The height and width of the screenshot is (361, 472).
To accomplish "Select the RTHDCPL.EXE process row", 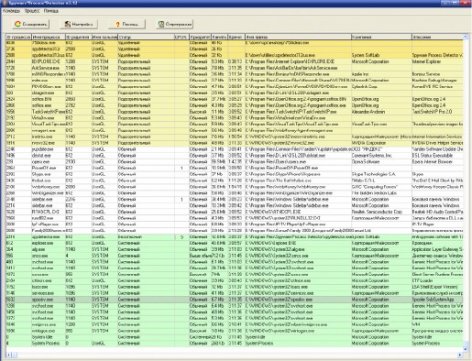I will [x=234, y=212].
